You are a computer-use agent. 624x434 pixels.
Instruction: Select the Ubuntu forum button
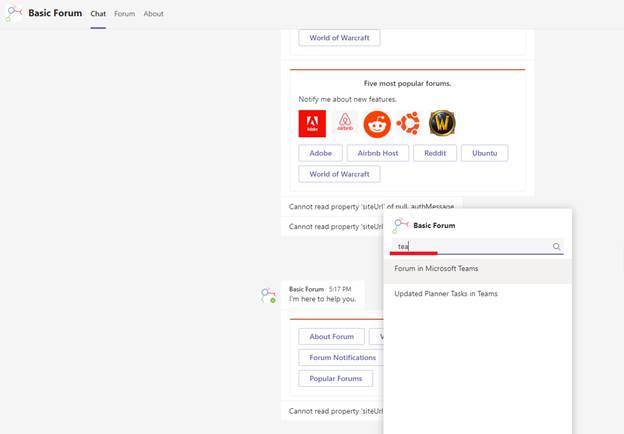[484, 153]
